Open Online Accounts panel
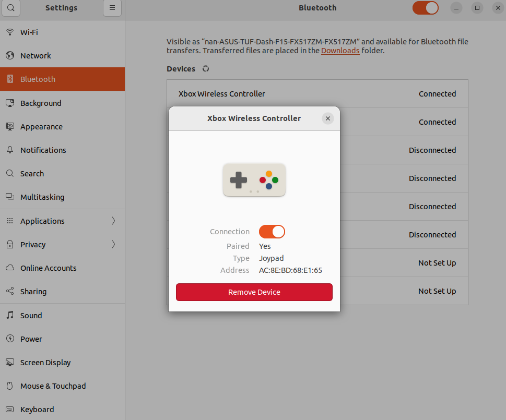 coord(62,268)
